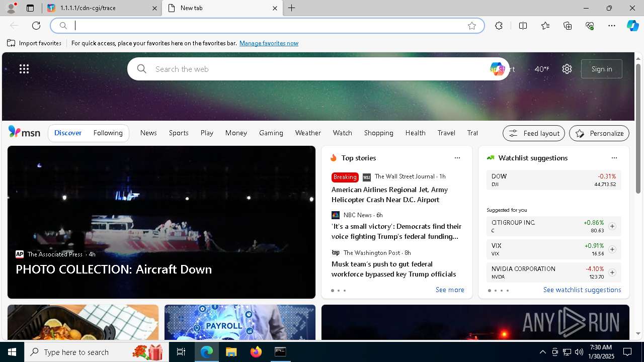Viewport: 644px width, 362px height.
Task: Open File Explorer from the taskbar
Action: click(231, 352)
